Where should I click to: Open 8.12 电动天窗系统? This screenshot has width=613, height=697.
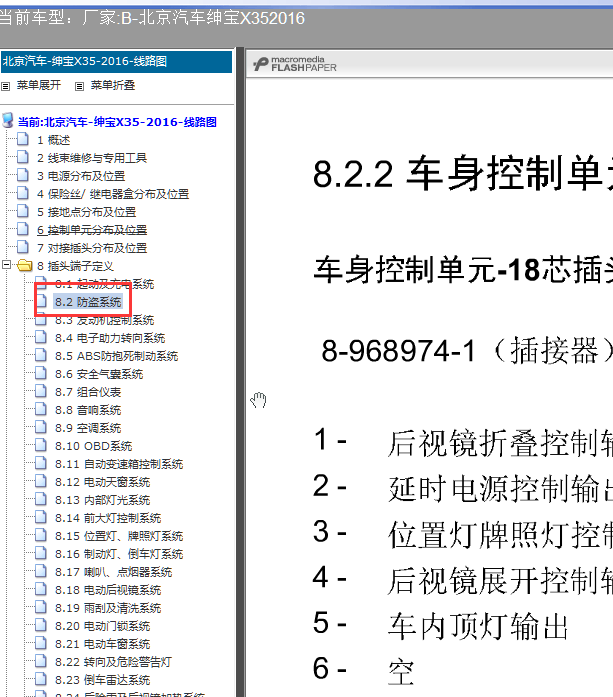pyautogui.click(x=102, y=482)
